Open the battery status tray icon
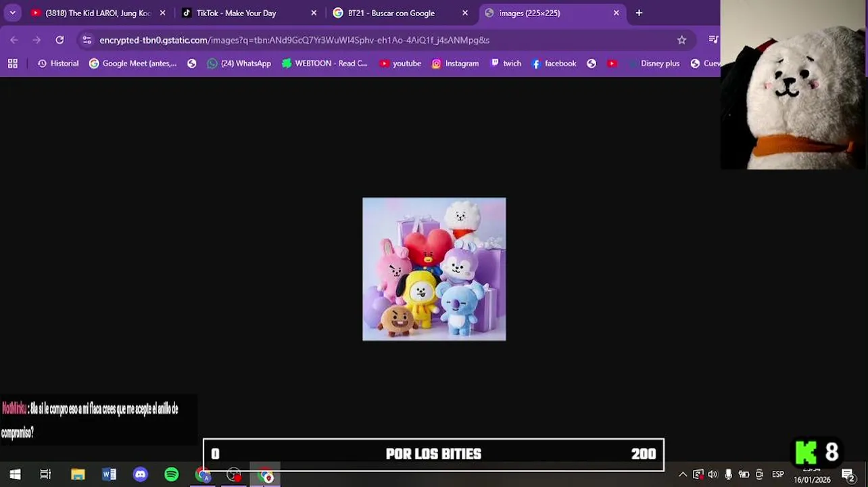 (x=744, y=475)
